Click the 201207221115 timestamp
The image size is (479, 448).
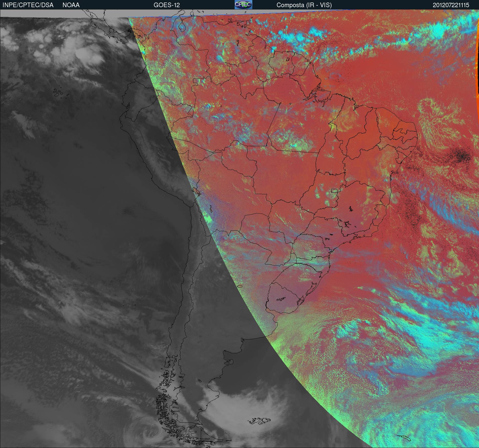point(451,5)
